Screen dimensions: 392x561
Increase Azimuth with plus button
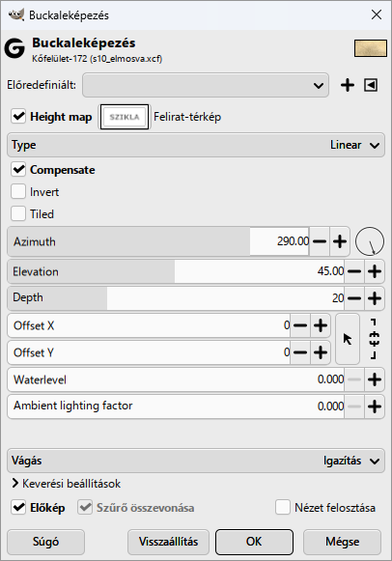tap(340, 241)
